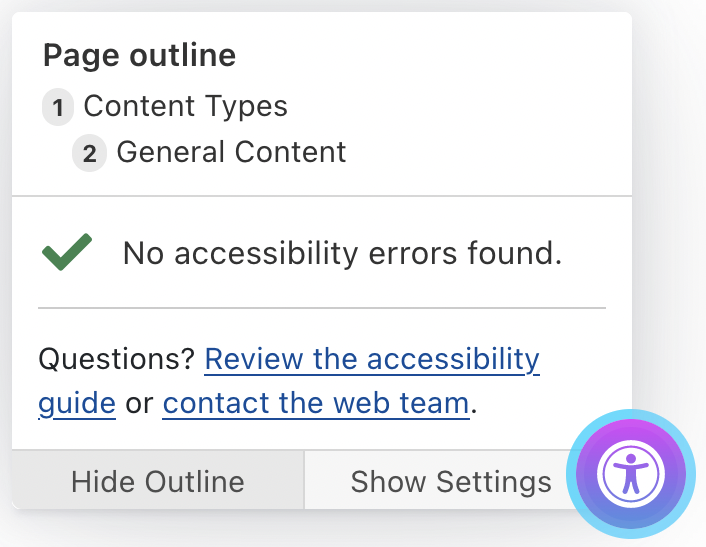The height and width of the screenshot is (547, 706).
Task: Click the period after the web team link
Action: click(x=474, y=406)
